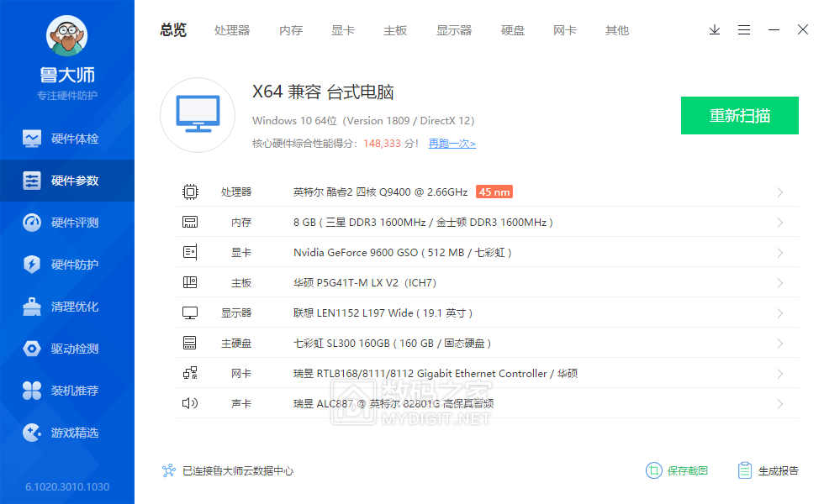Open 硬件防护 shield icon
This screenshot has width=824, height=504.
point(32,265)
